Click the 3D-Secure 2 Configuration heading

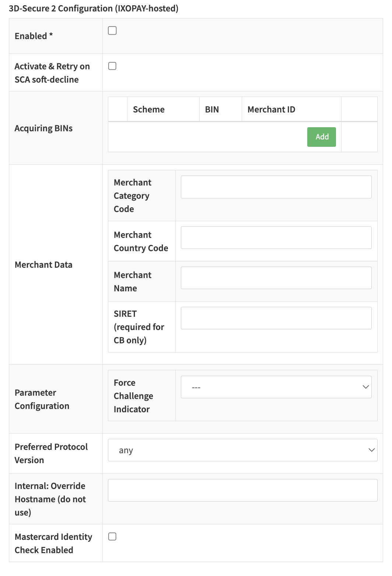tap(94, 8)
